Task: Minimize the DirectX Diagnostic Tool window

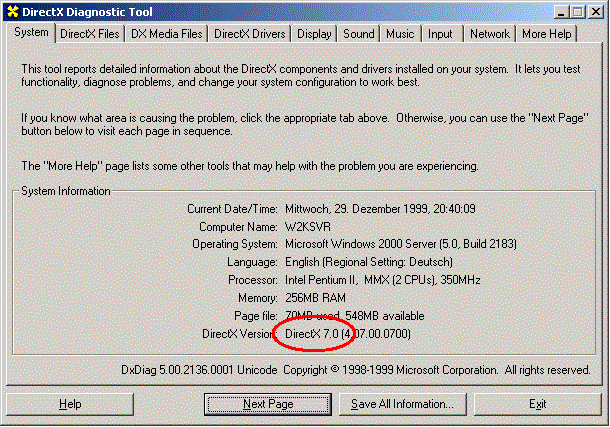Action: point(561,12)
